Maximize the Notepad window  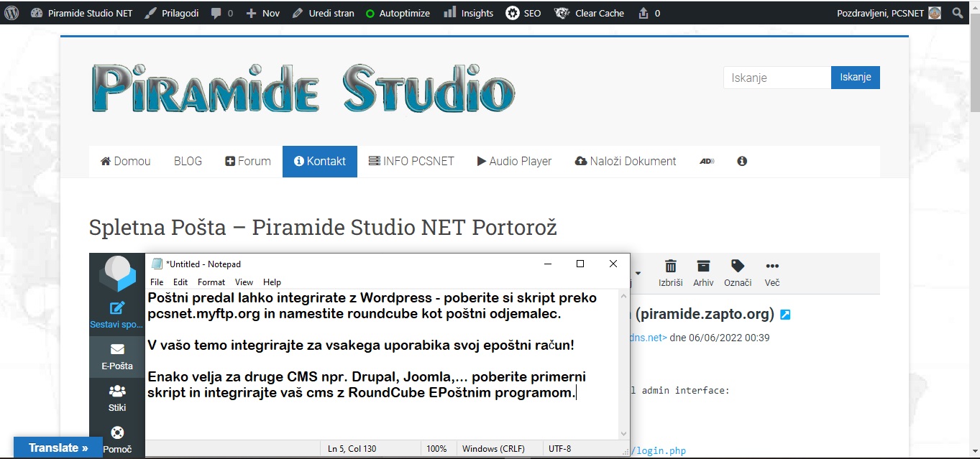(580, 264)
